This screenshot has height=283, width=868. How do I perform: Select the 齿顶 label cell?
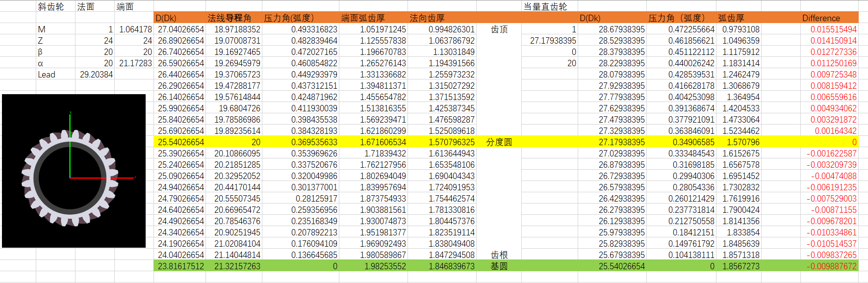[x=499, y=29]
